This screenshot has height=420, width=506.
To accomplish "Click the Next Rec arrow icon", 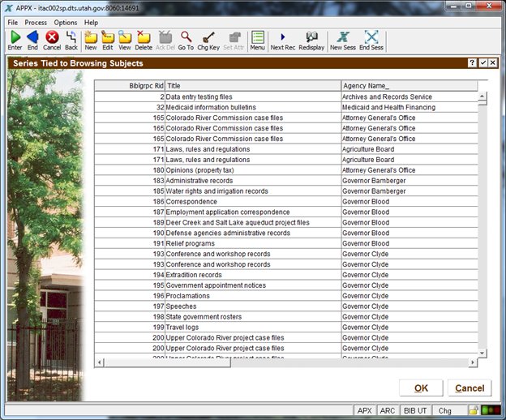I will (283, 37).
